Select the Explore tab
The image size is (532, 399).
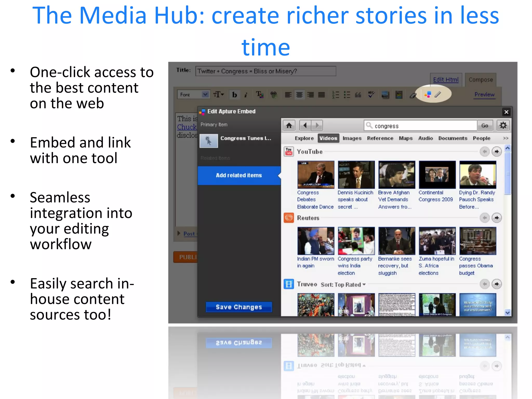[304, 138]
